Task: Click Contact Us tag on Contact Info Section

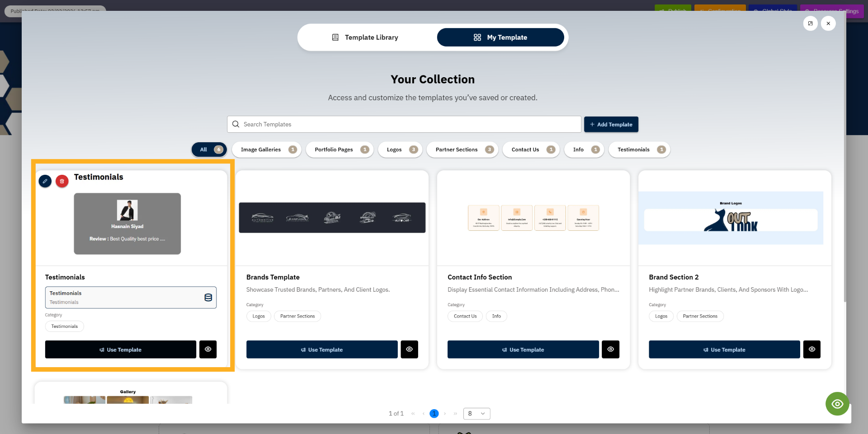Action: tap(465, 316)
